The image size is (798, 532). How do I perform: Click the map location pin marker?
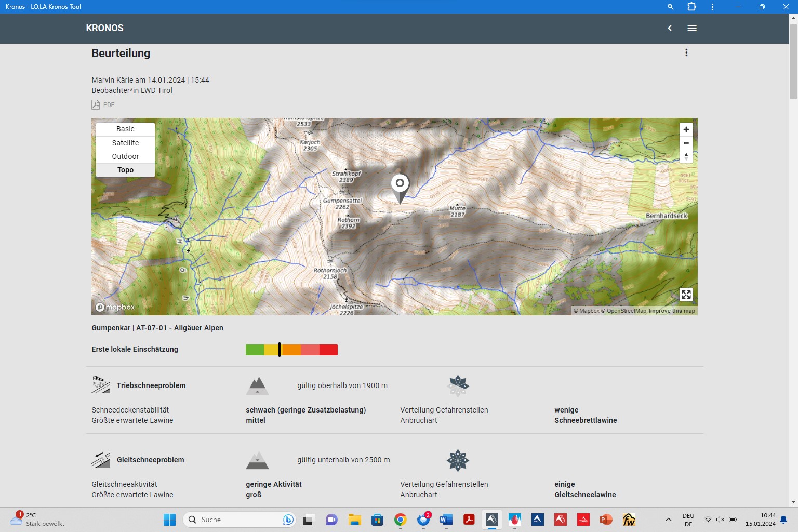point(400,188)
